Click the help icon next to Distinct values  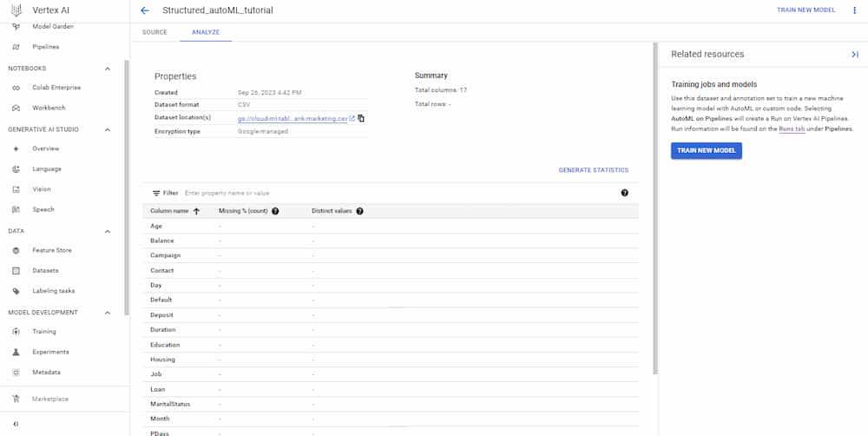pyautogui.click(x=360, y=211)
